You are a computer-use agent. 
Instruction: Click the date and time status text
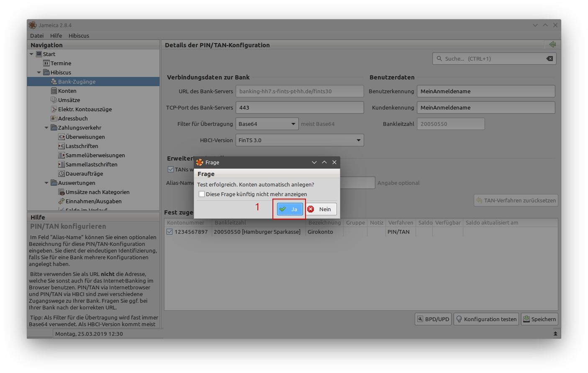[x=89, y=334]
